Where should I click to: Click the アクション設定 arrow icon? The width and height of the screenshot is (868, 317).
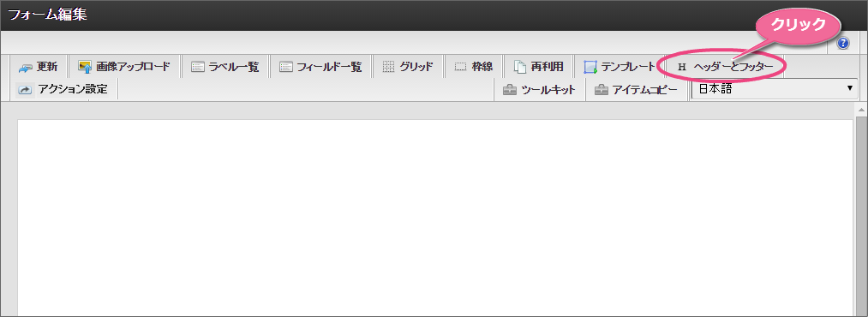pyautogui.click(x=25, y=89)
